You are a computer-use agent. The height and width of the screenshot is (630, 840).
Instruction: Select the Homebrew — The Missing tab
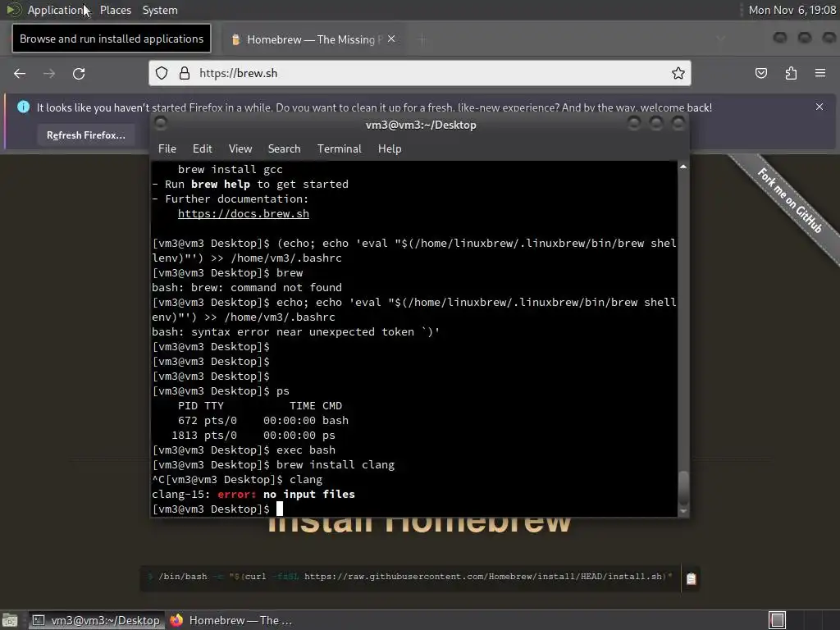[313, 39]
